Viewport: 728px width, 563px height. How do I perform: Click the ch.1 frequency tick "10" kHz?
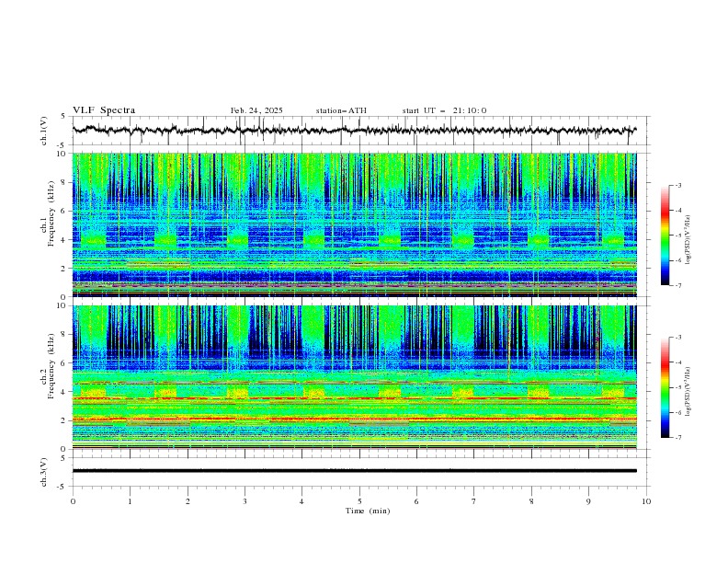pos(63,154)
